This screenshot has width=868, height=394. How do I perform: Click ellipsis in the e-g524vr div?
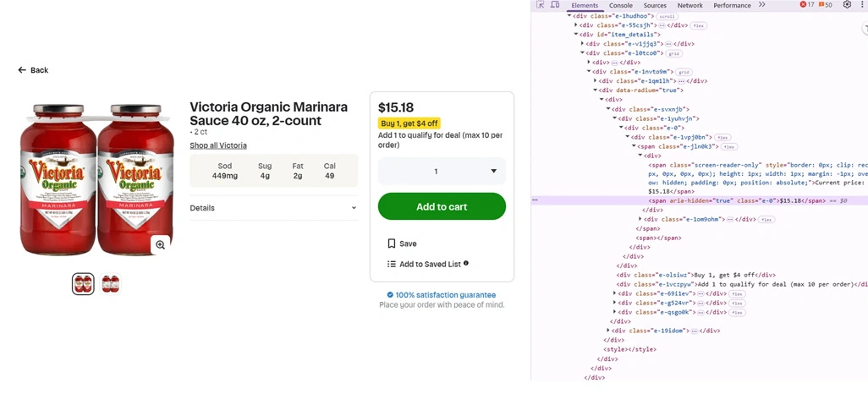(700, 304)
